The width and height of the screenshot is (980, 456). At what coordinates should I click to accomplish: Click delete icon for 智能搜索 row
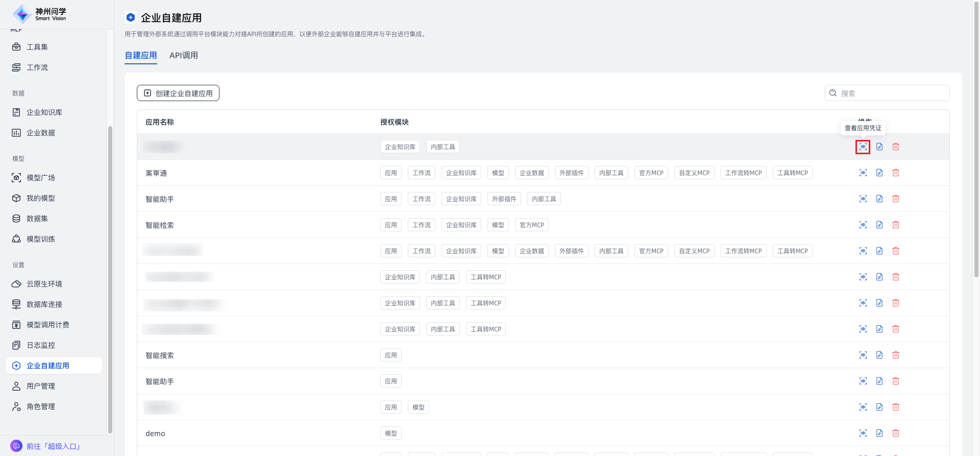(x=895, y=355)
